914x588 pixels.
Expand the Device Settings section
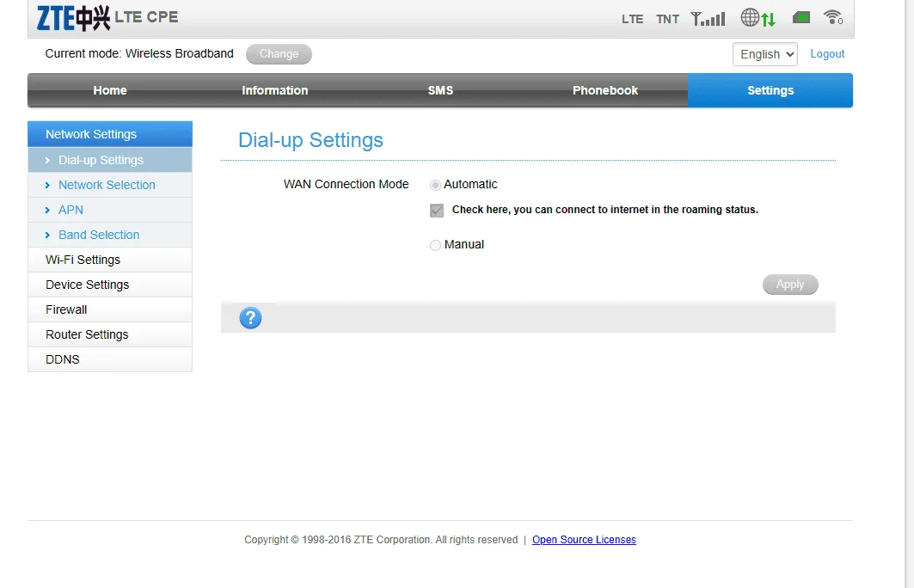click(x=110, y=285)
